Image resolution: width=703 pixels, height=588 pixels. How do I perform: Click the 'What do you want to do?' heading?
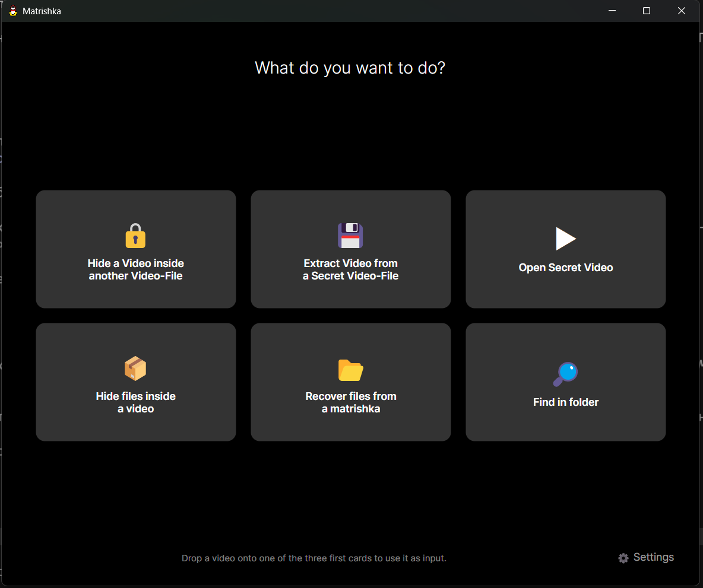tap(350, 68)
